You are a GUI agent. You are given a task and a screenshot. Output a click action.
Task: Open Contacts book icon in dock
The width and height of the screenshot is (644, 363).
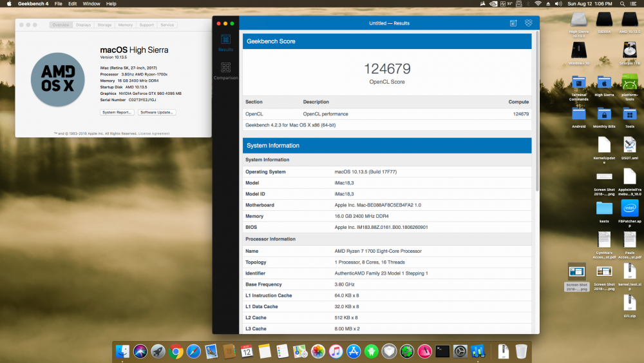tap(229, 351)
